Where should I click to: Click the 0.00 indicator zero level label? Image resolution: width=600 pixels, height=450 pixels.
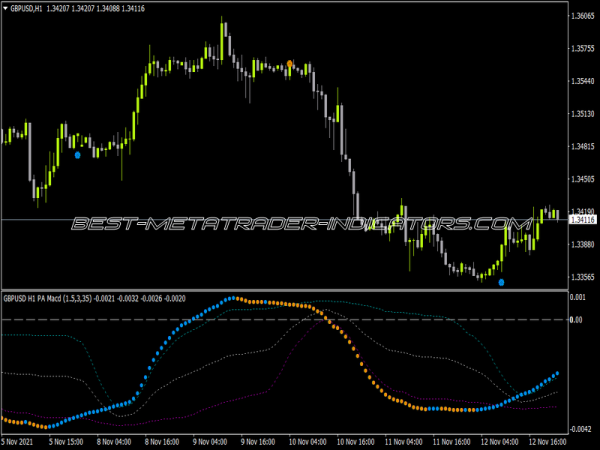click(x=576, y=320)
